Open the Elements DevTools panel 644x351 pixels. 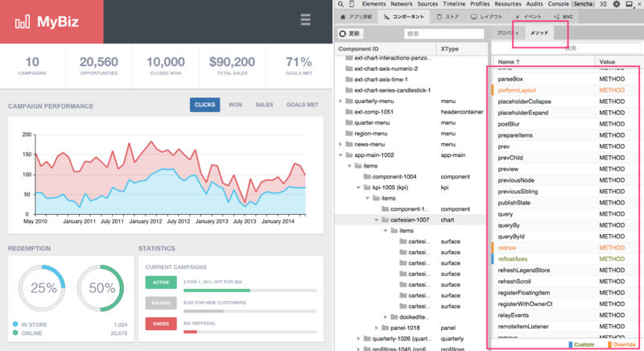coord(374,4)
